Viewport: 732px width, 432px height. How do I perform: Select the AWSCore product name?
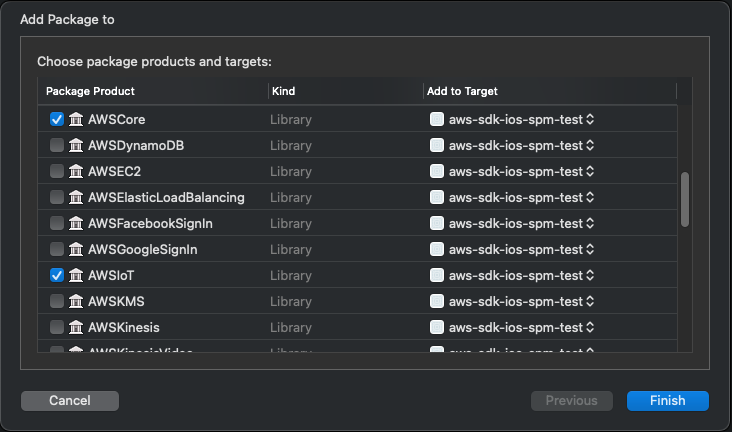[x=117, y=120]
